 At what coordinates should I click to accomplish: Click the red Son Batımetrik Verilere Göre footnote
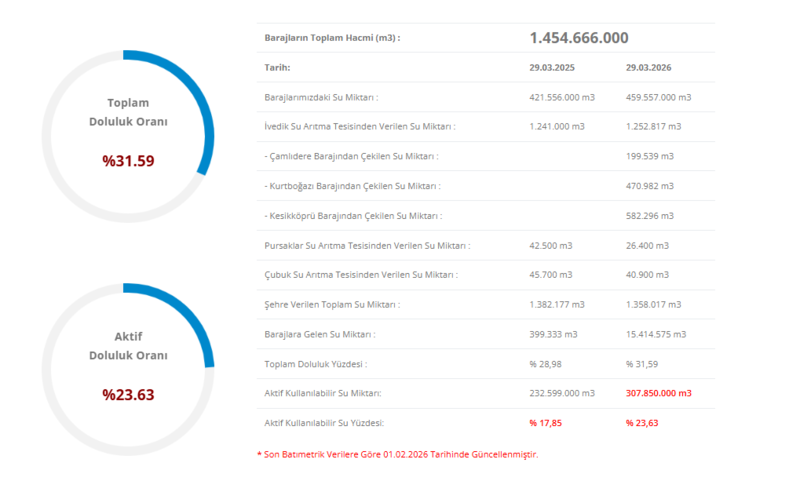coord(400,454)
